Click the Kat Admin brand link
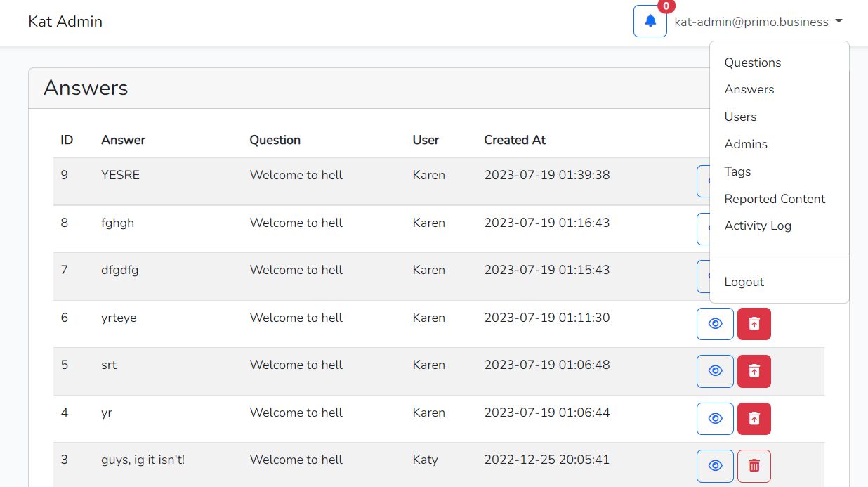 [x=65, y=22]
